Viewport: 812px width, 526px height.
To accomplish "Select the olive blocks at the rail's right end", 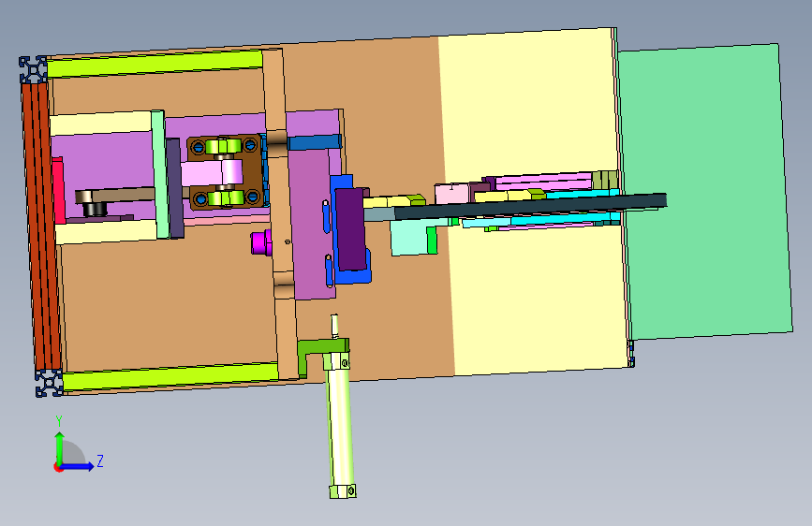I will coord(605,180).
